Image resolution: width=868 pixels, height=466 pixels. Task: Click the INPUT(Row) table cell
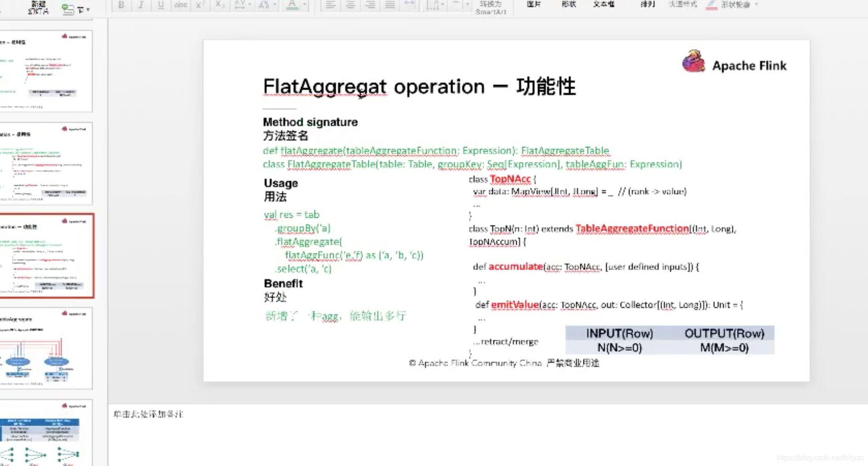(x=619, y=333)
